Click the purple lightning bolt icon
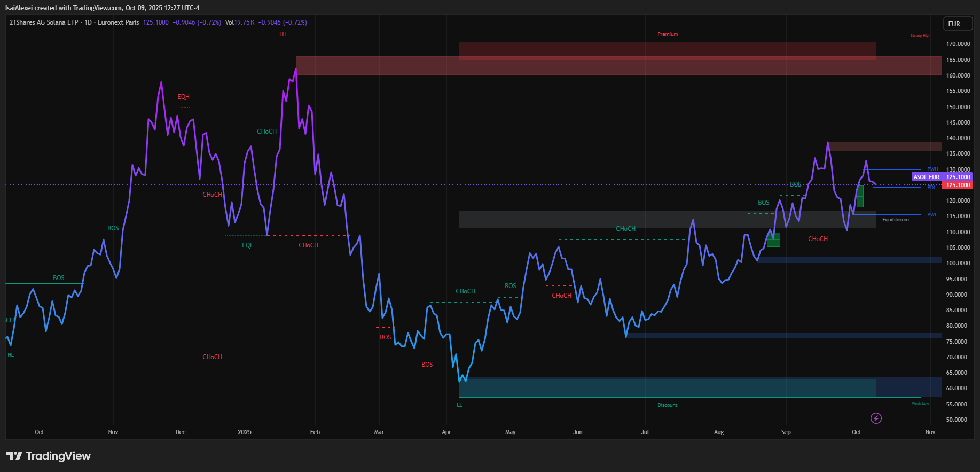 coord(876,418)
